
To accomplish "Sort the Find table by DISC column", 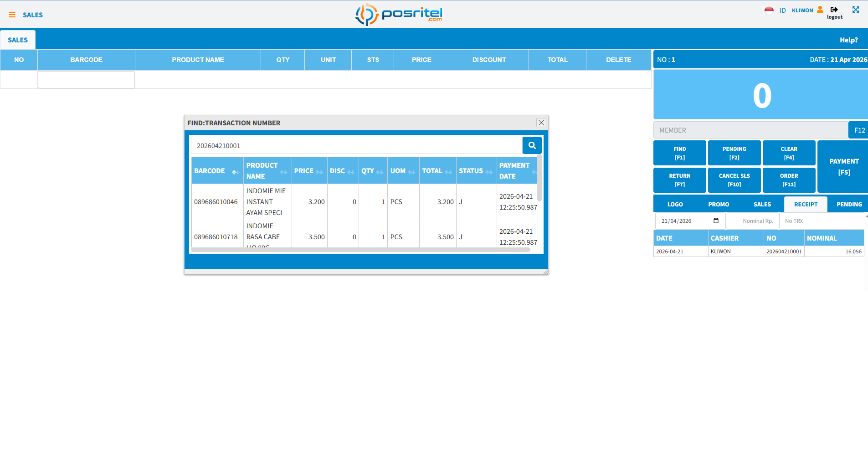I will coord(343,171).
